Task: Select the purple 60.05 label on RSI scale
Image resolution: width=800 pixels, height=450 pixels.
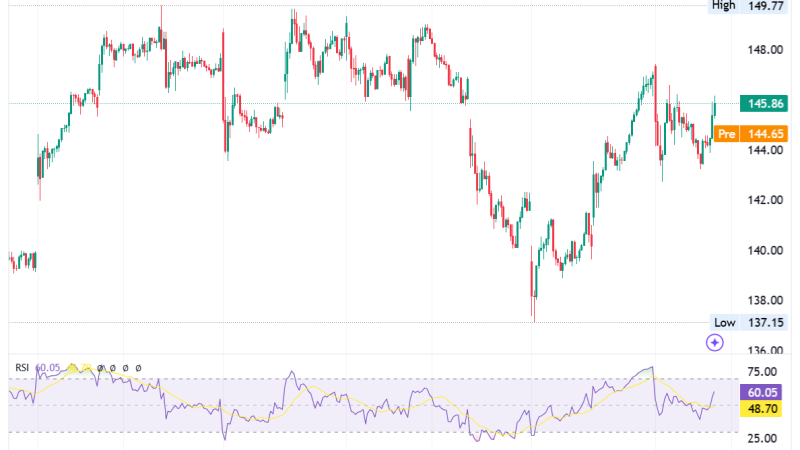Action: tap(761, 392)
